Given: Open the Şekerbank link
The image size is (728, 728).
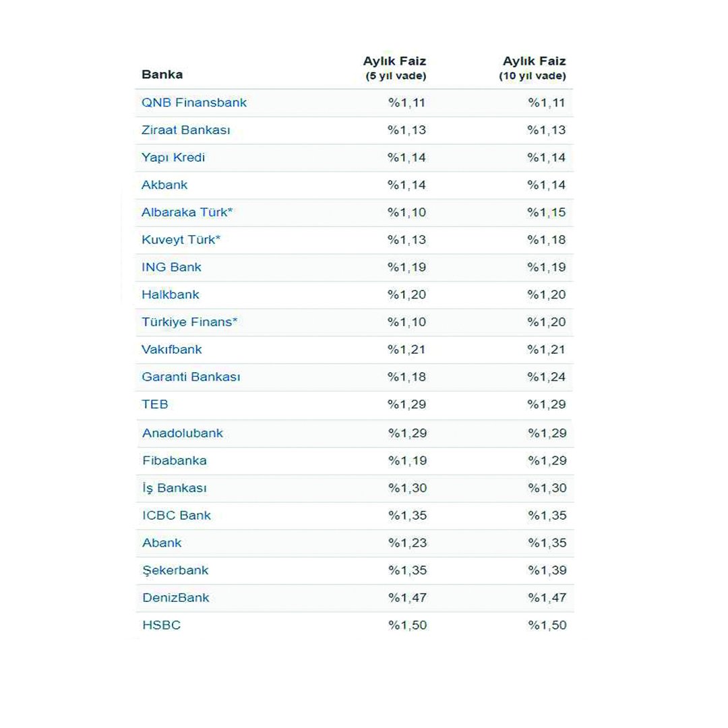Looking at the screenshot, I should click(x=175, y=571).
